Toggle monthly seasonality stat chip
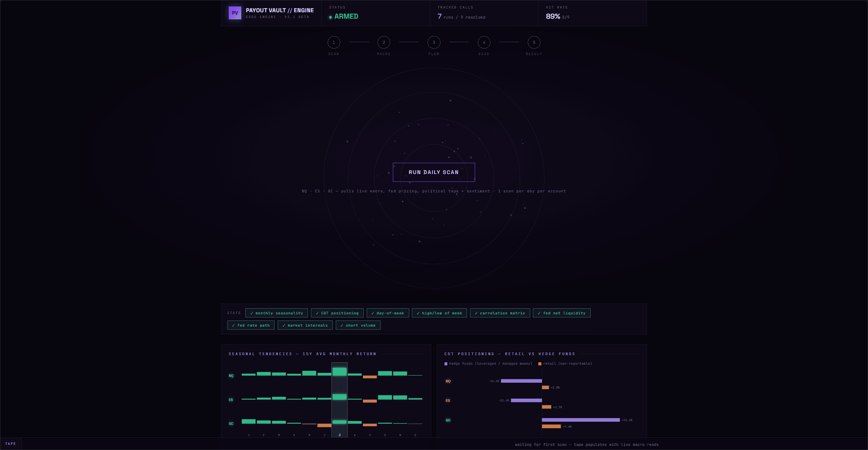 (277, 313)
